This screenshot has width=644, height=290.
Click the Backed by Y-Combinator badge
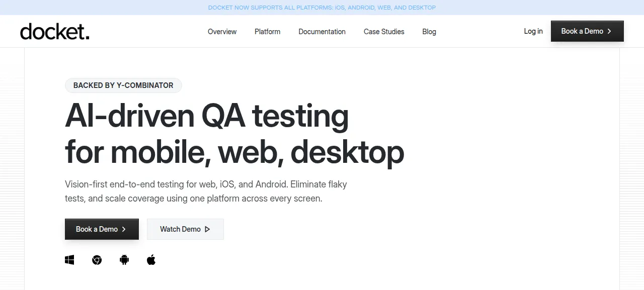pyautogui.click(x=123, y=85)
